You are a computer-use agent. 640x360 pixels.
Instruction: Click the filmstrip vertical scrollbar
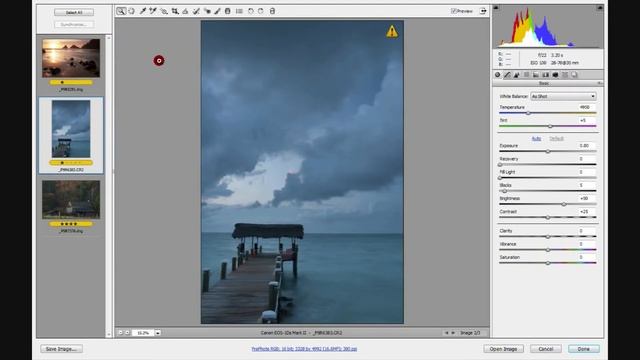(109, 186)
